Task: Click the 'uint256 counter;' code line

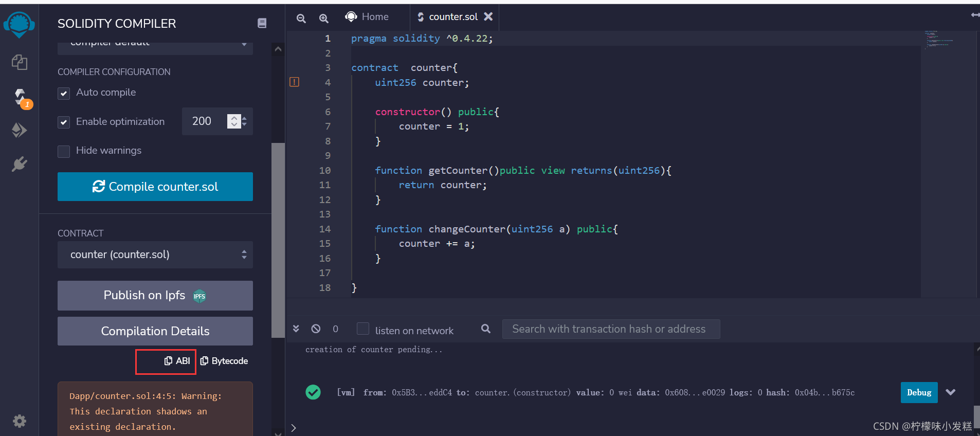Action: (422, 82)
